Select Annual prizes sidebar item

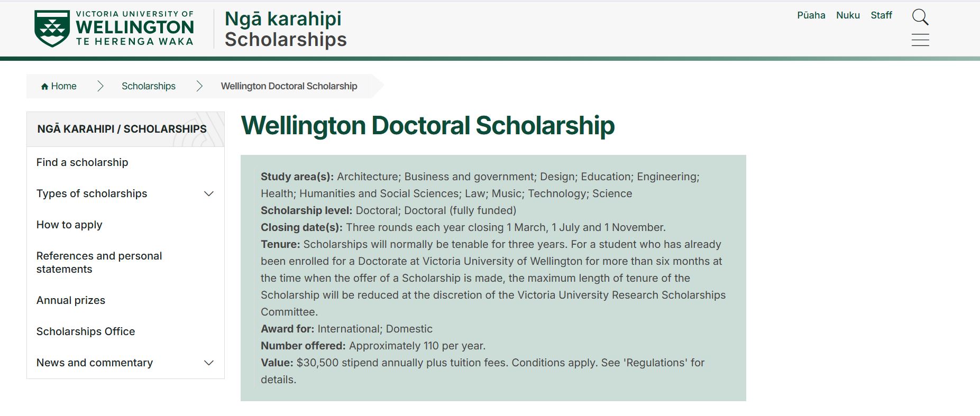coord(71,300)
